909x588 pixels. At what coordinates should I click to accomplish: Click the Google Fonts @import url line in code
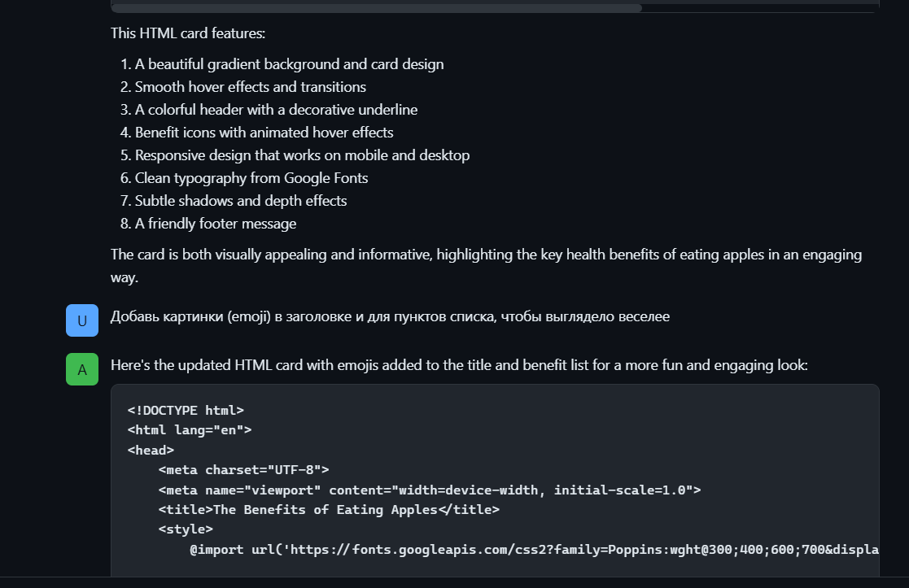(534, 550)
